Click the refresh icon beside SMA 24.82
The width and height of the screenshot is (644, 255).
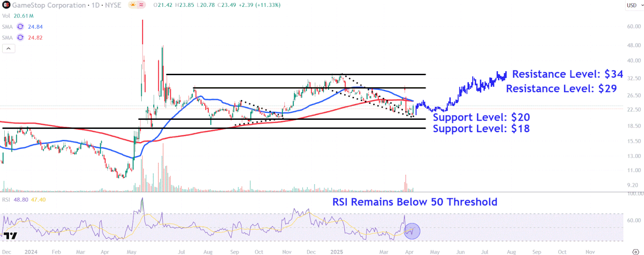click(20, 37)
